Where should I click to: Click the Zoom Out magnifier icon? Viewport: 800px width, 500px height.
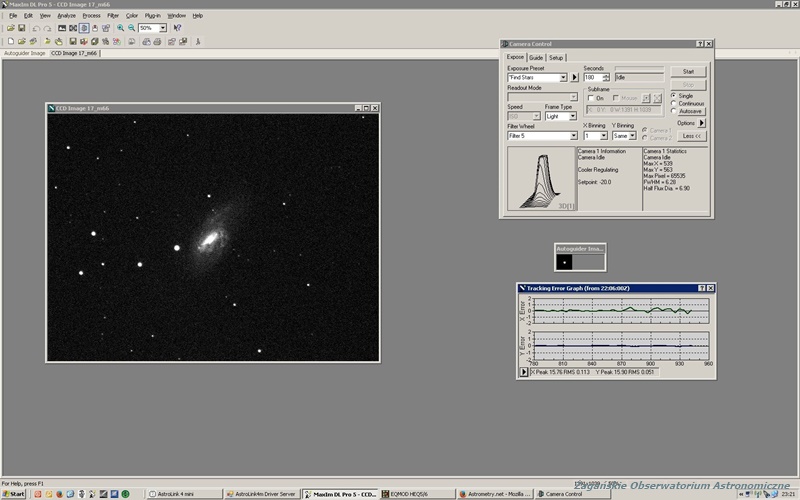pos(131,28)
